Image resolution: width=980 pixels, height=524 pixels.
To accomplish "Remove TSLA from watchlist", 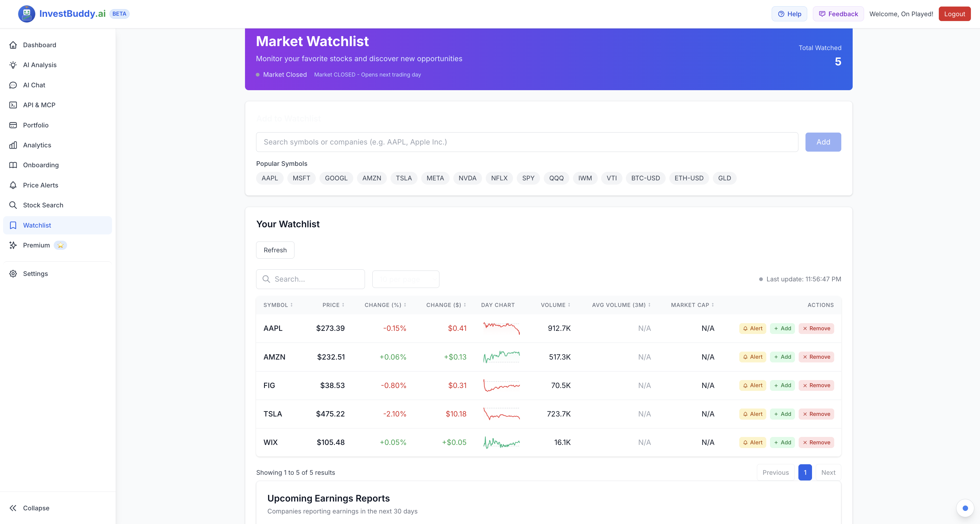I will pos(816,414).
